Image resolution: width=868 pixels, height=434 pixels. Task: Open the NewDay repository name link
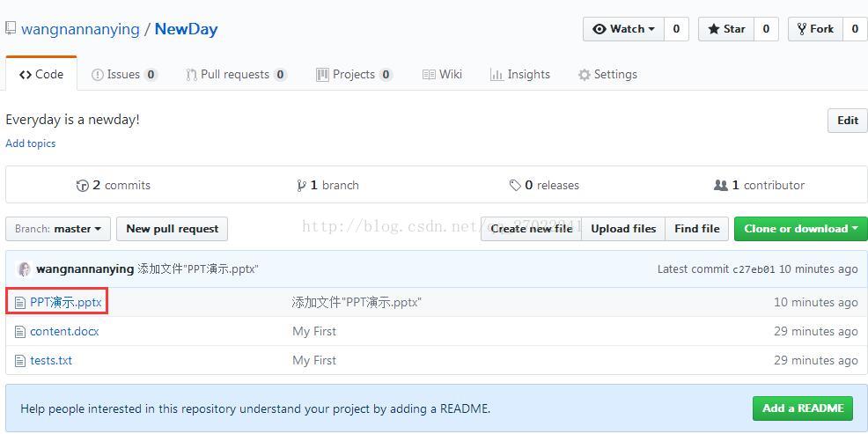pos(186,29)
